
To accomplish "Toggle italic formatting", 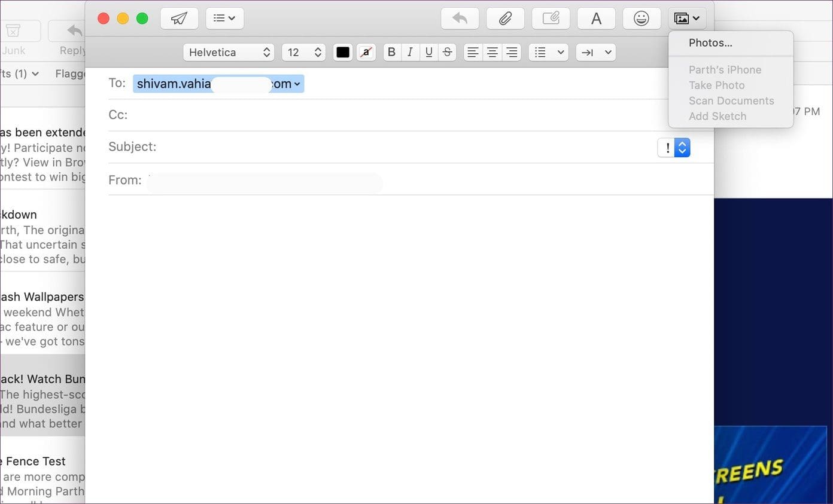I will (x=410, y=53).
